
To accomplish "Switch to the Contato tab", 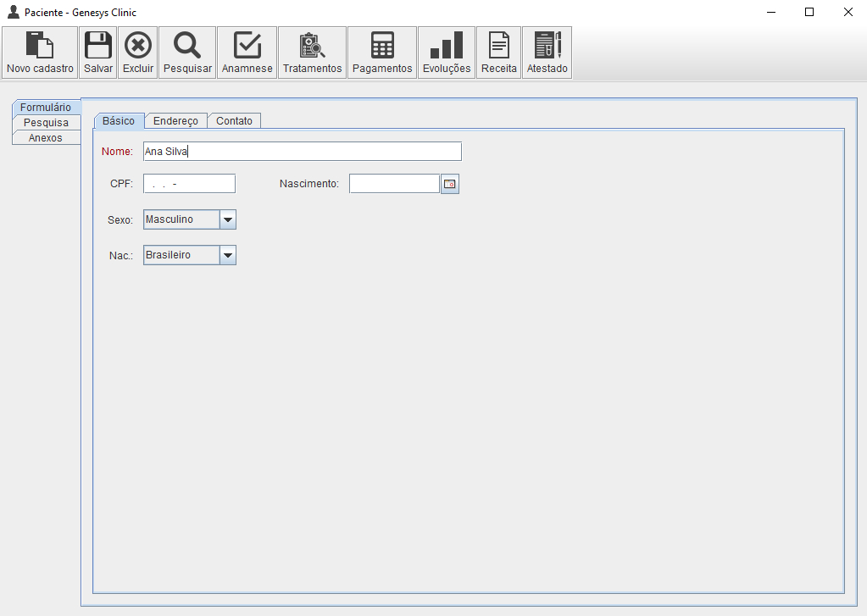I will [x=234, y=121].
